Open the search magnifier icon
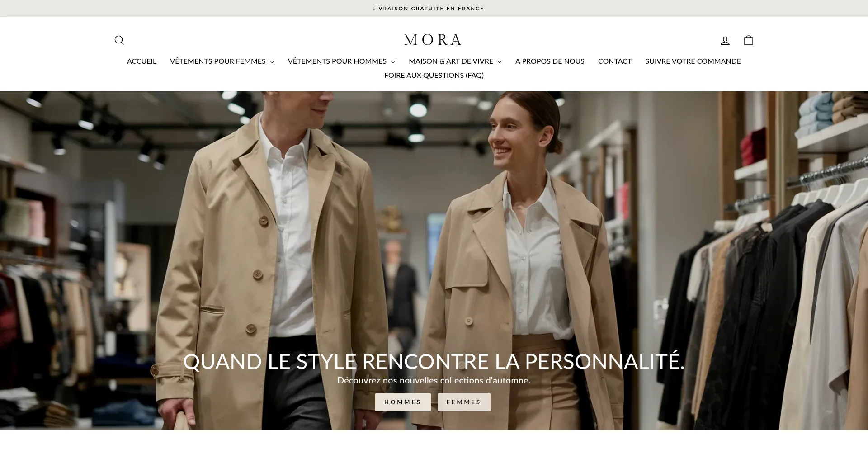This screenshot has height=449, width=868. tap(119, 40)
